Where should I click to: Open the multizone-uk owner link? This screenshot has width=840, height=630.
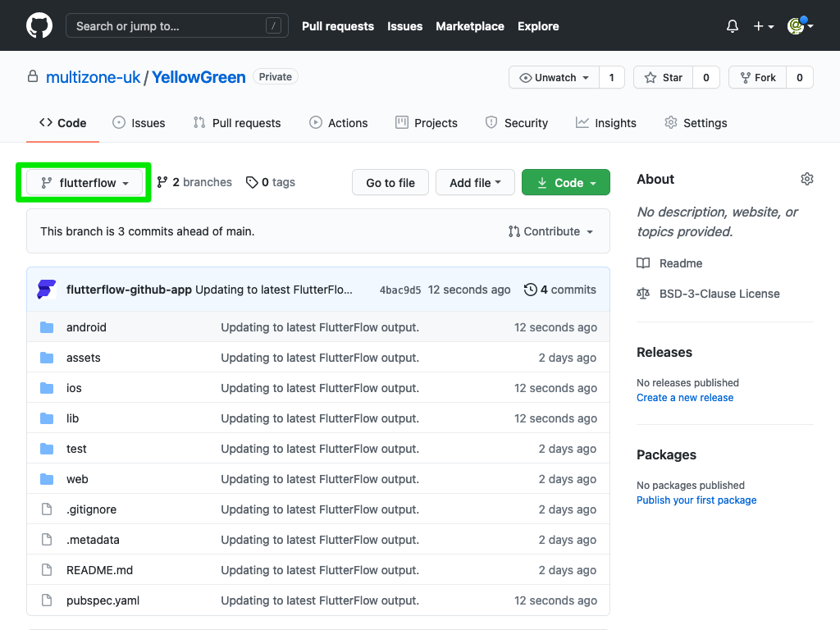94,77
